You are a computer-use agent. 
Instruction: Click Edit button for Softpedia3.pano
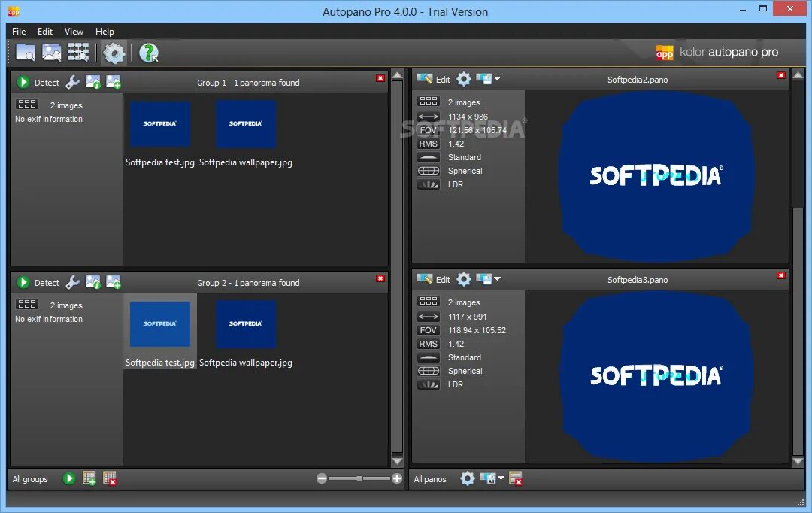(x=434, y=279)
